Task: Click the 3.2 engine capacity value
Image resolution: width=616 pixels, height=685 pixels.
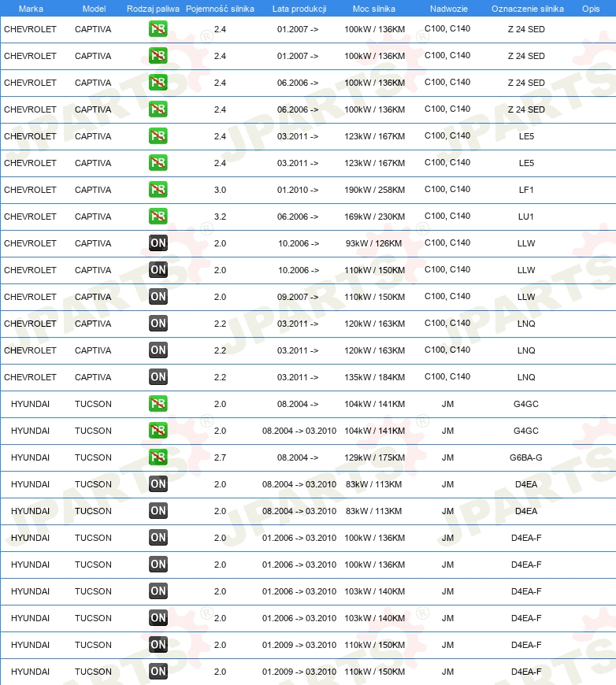Action: click(220, 217)
